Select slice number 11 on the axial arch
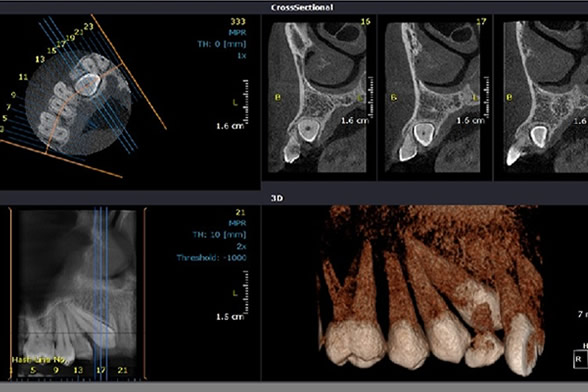The image size is (588, 392). tap(23, 77)
